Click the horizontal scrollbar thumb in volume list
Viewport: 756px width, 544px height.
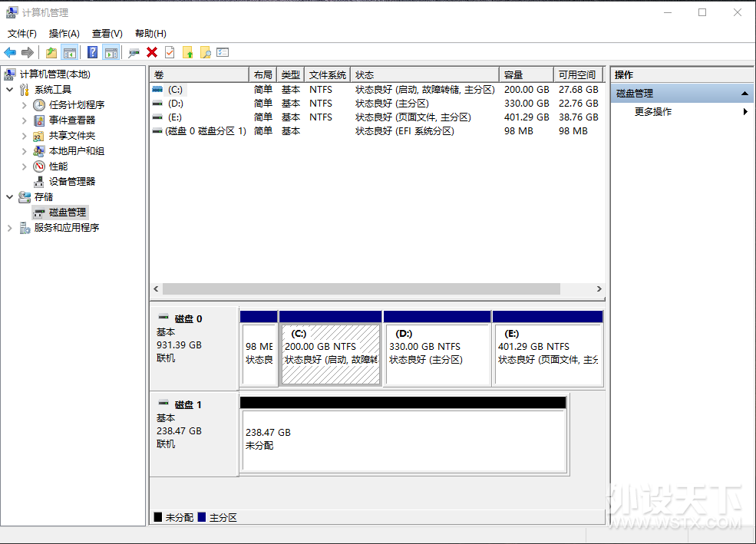[x=361, y=288]
